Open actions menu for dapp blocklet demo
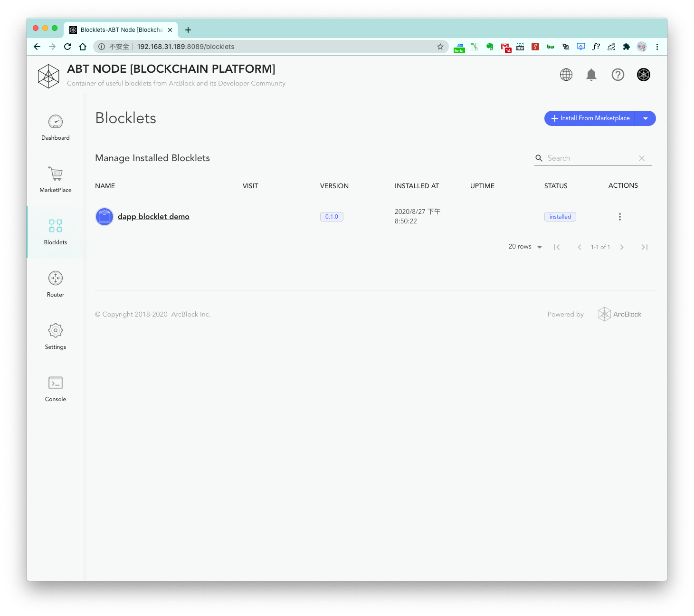Image resolution: width=694 pixels, height=616 pixels. tap(620, 217)
